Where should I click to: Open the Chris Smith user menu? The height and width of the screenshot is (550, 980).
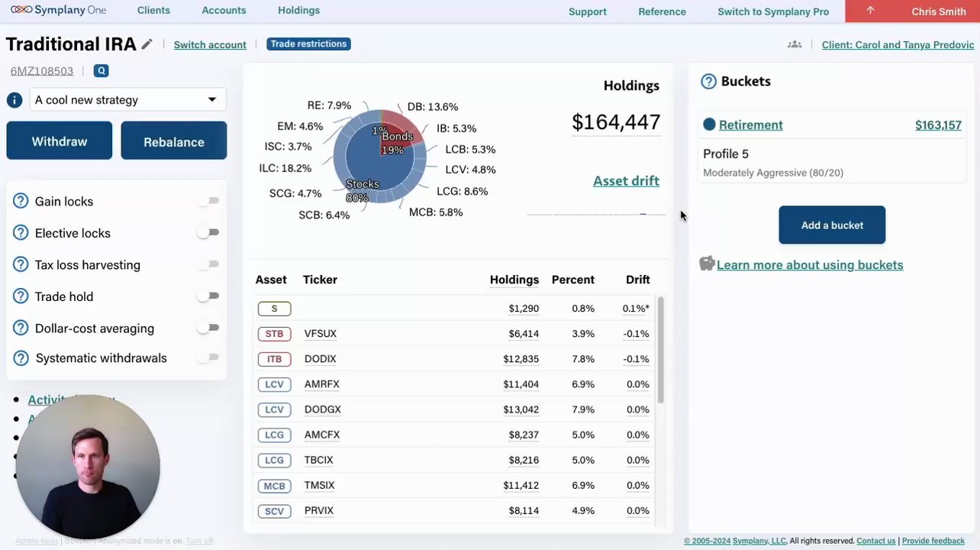coord(938,11)
